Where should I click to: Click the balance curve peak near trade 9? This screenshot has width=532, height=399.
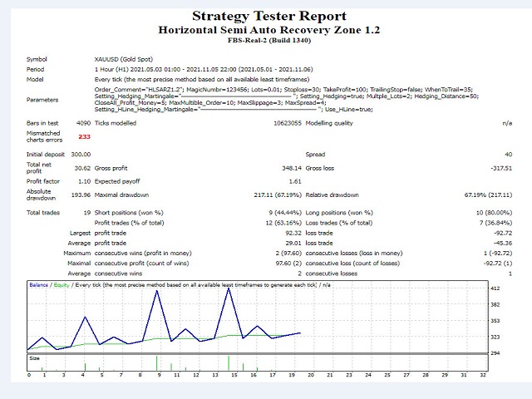coord(157,291)
